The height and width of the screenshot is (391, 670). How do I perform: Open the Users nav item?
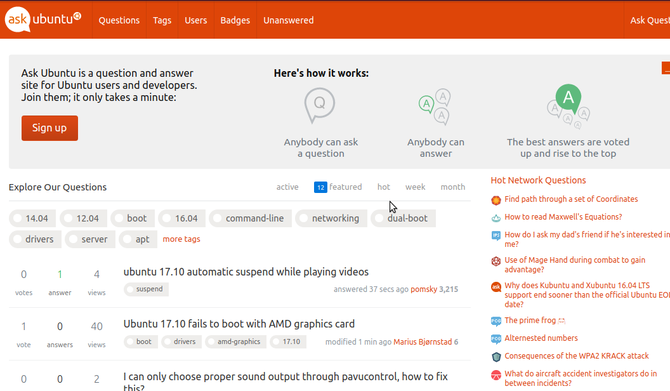pyautogui.click(x=196, y=20)
